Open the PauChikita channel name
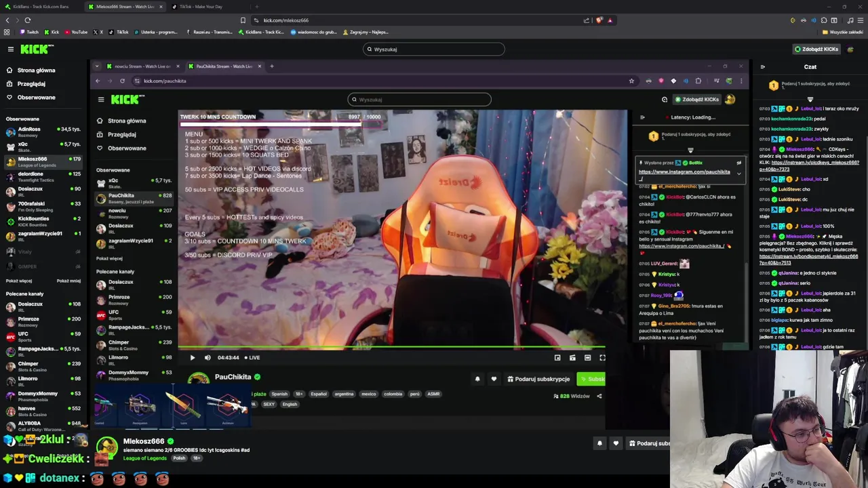Screen dimensions: 868x488 233,377
